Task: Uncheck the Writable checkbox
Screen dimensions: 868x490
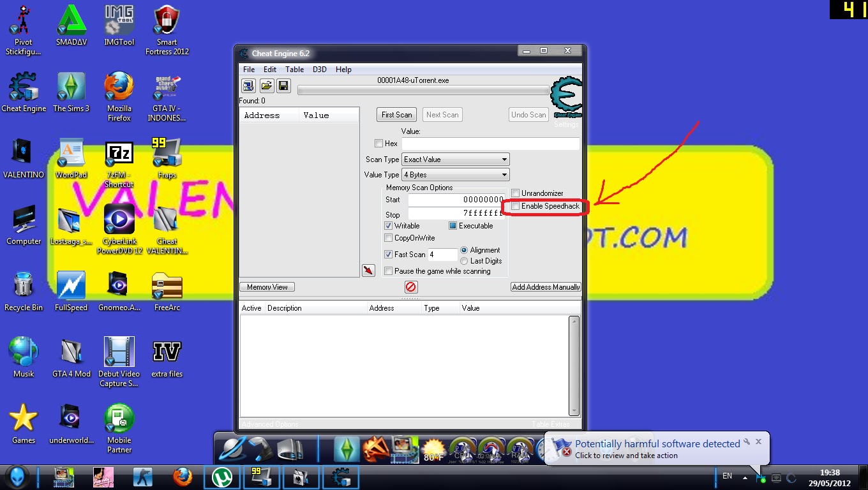Action: pos(389,226)
